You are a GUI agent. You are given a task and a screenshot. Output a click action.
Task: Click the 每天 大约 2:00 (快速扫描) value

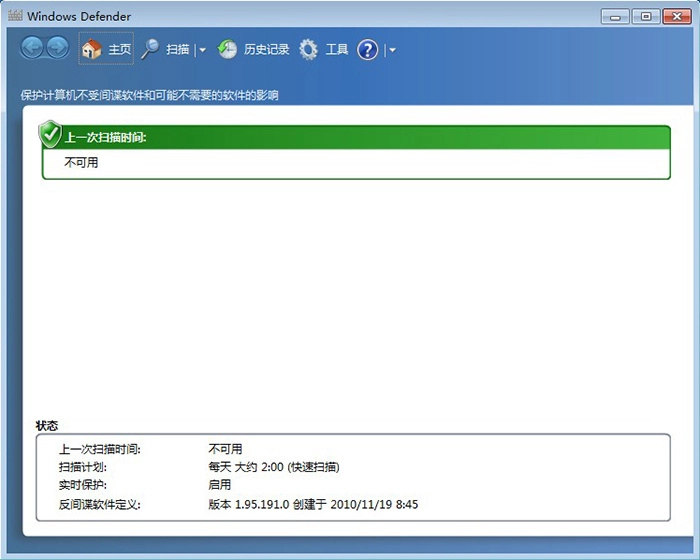[274, 467]
